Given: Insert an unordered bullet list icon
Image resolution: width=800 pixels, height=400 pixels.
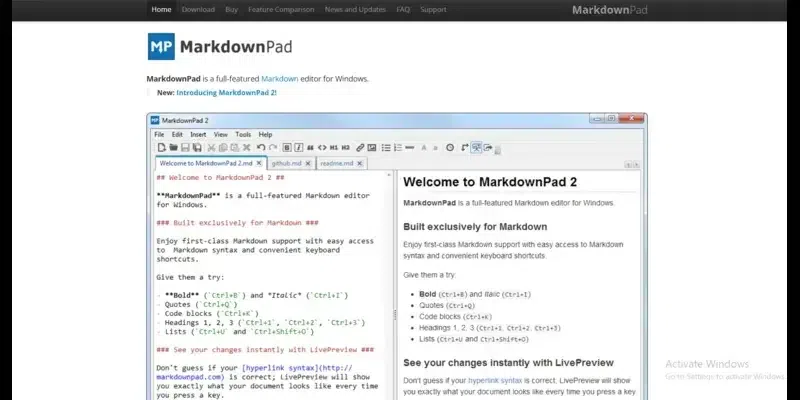Looking at the screenshot, I should pos(386,147).
